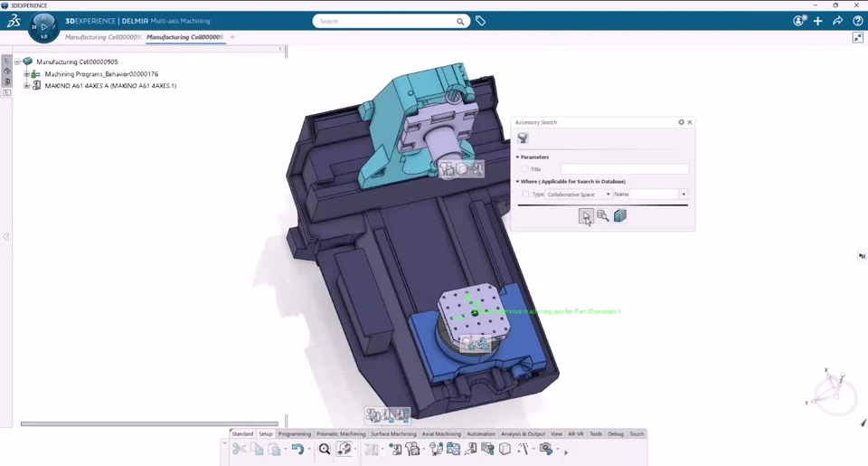Click the blue catalog cube icon
Screen dimensions: 868x466
click(x=620, y=216)
